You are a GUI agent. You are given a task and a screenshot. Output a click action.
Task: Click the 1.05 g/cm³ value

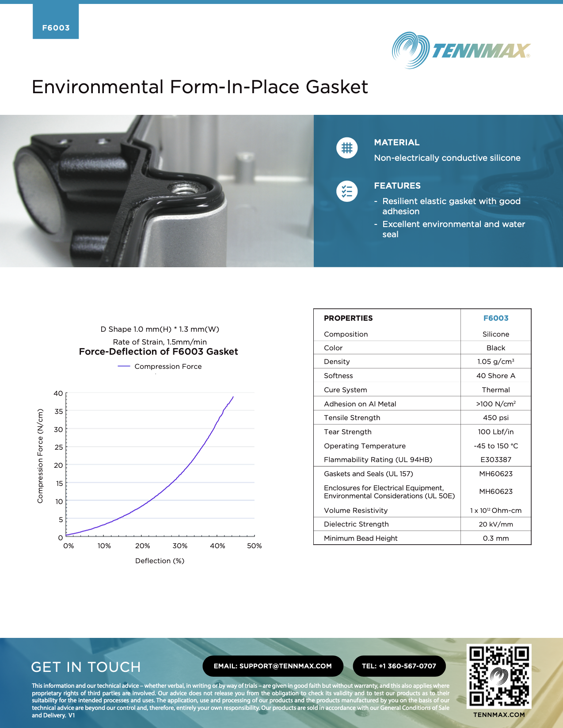pyautogui.click(x=496, y=361)
